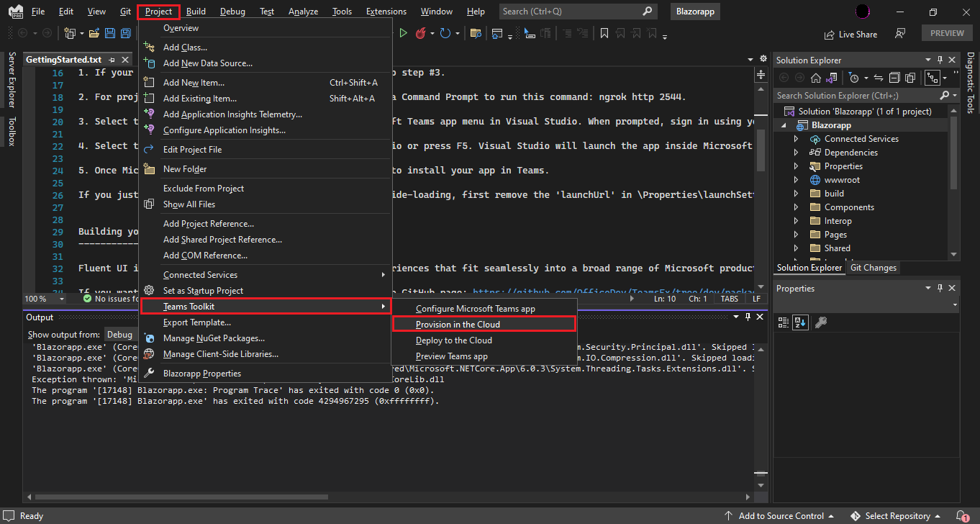The image size is (980, 524).
Task: Open Solution Explorer window options dropdown arrow
Action: tap(929, 60)
